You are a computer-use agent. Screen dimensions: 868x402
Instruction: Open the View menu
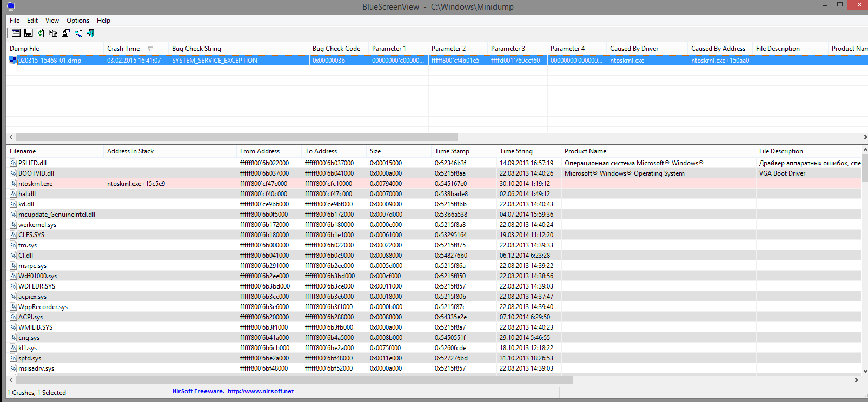(52, 21)
